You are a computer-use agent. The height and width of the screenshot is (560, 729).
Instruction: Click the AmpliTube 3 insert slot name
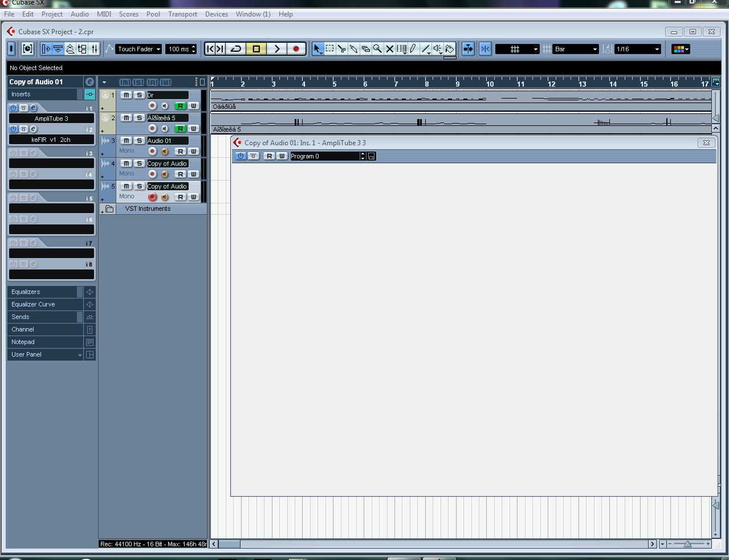51,118
